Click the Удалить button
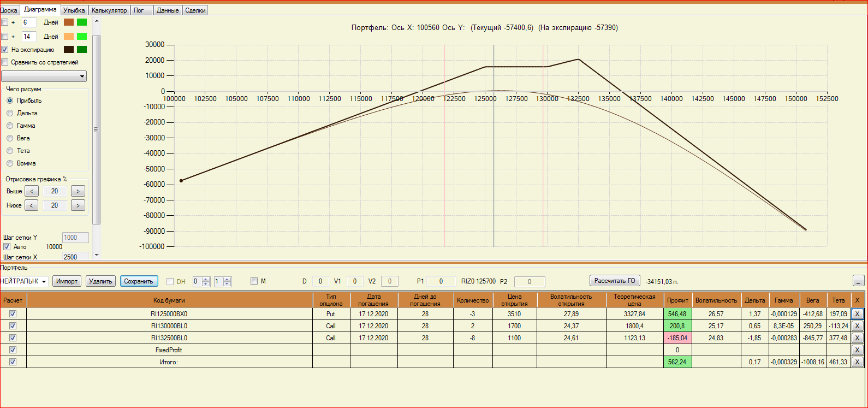 (100, 281)
